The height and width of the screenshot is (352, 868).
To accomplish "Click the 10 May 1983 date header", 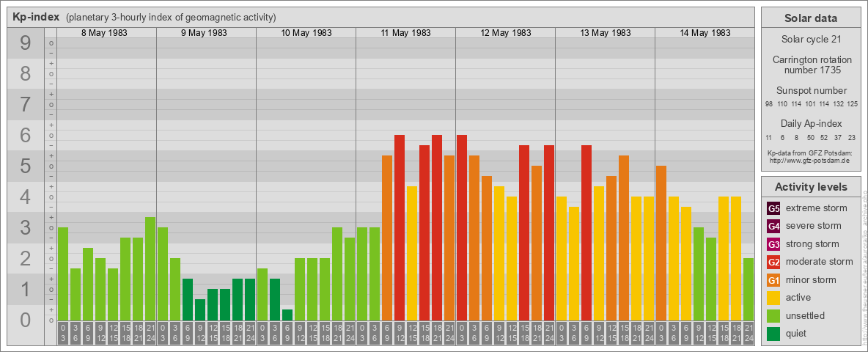I will [x=306, y=33].
